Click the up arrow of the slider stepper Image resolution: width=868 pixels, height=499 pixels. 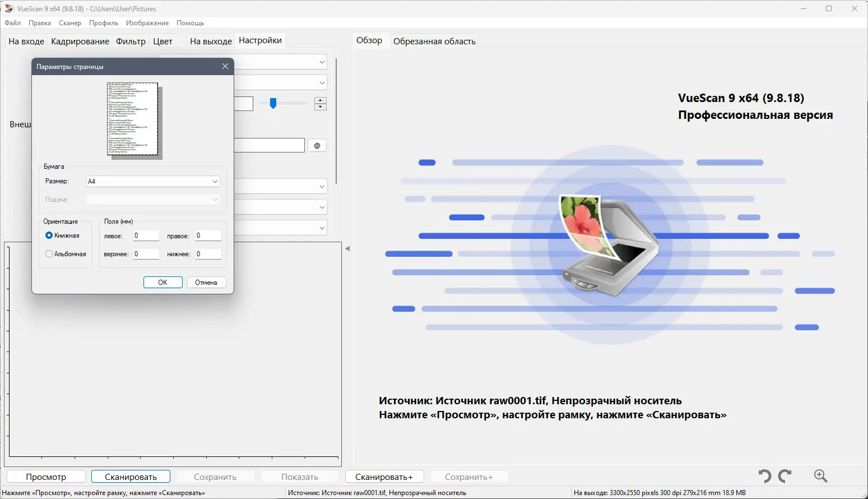321,100
